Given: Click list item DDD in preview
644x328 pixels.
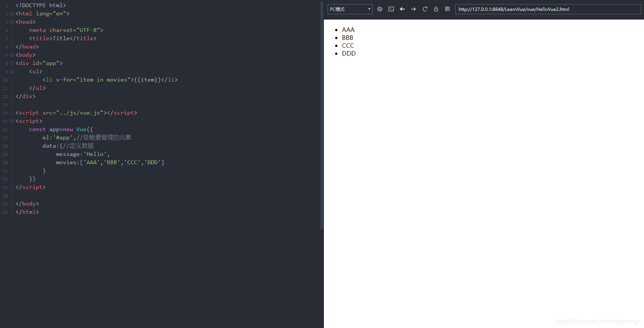Looking at the screenshot, I should 349,53.
